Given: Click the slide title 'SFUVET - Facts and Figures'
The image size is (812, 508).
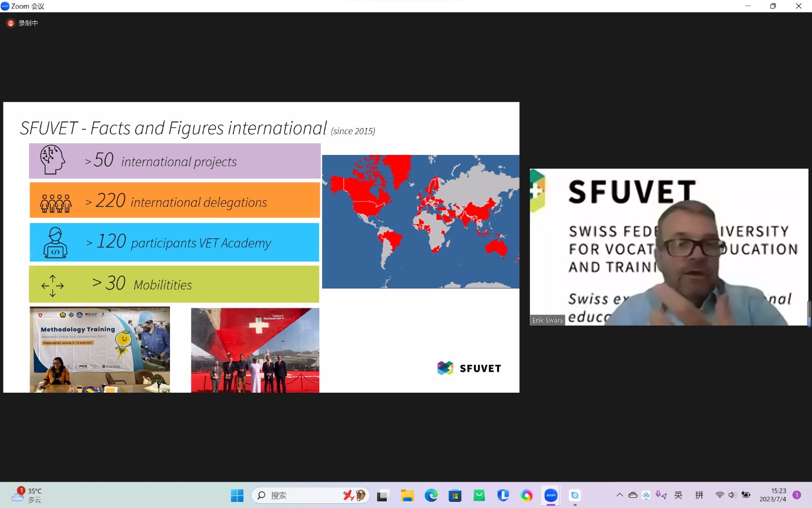Looking at the screenshot, I should [x=173, y=129].
